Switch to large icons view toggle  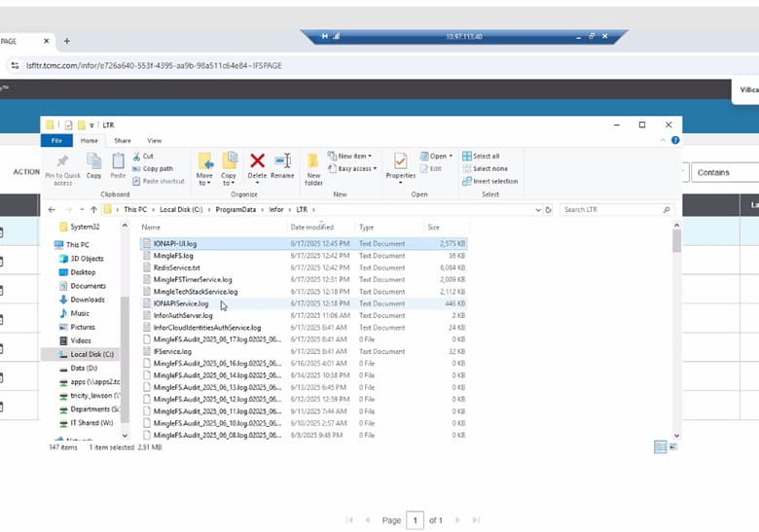(672, 446)
